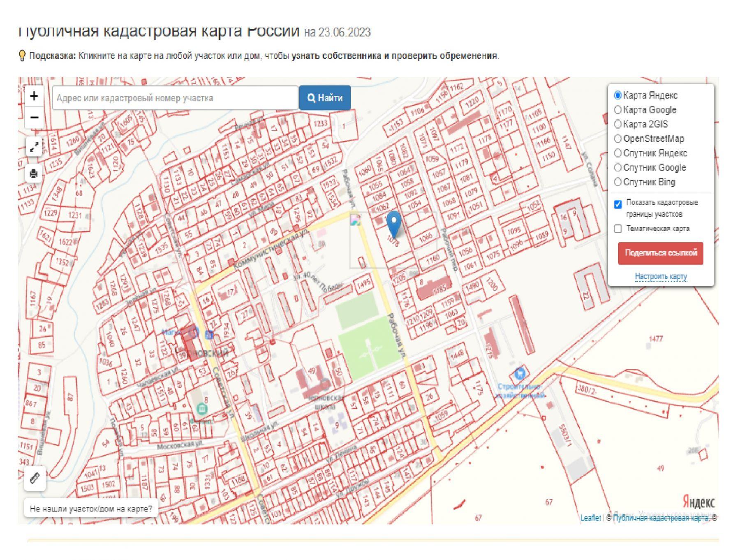The image size is (740, 560).
Task: Select Карта Google radio option
Action: [x=617, y=110]
